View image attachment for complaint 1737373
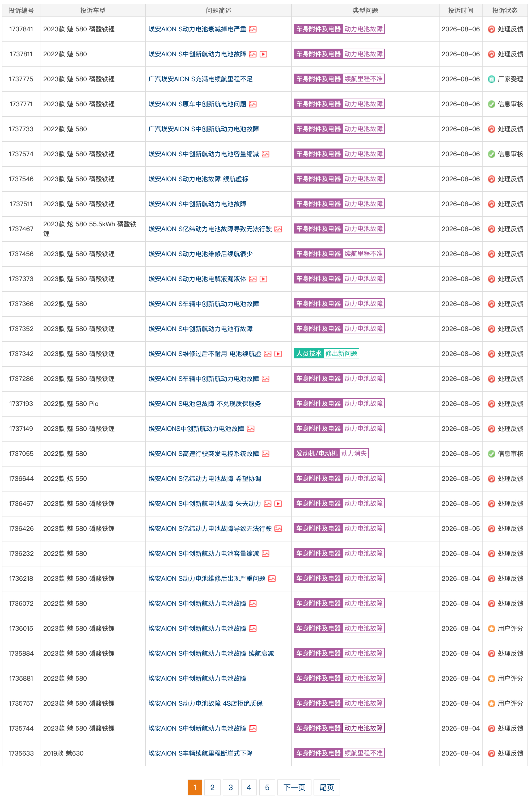Screen dimensions: 532x805 click(253, 279)
